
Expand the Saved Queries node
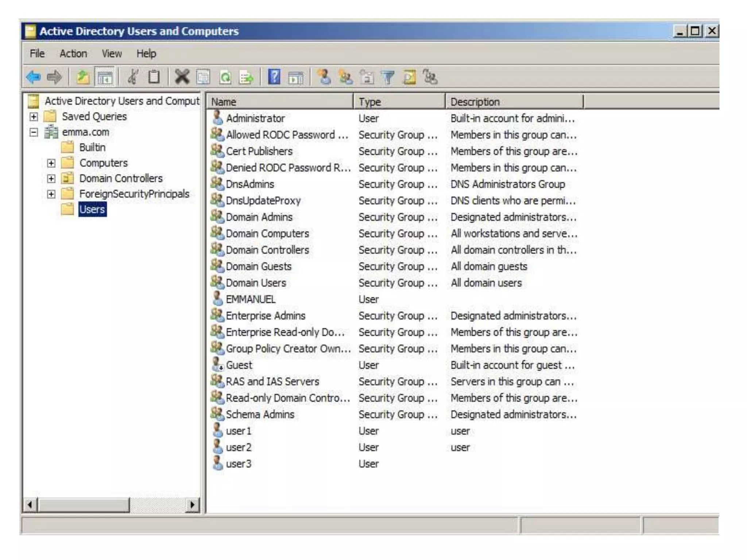click(x=34, y=117)
